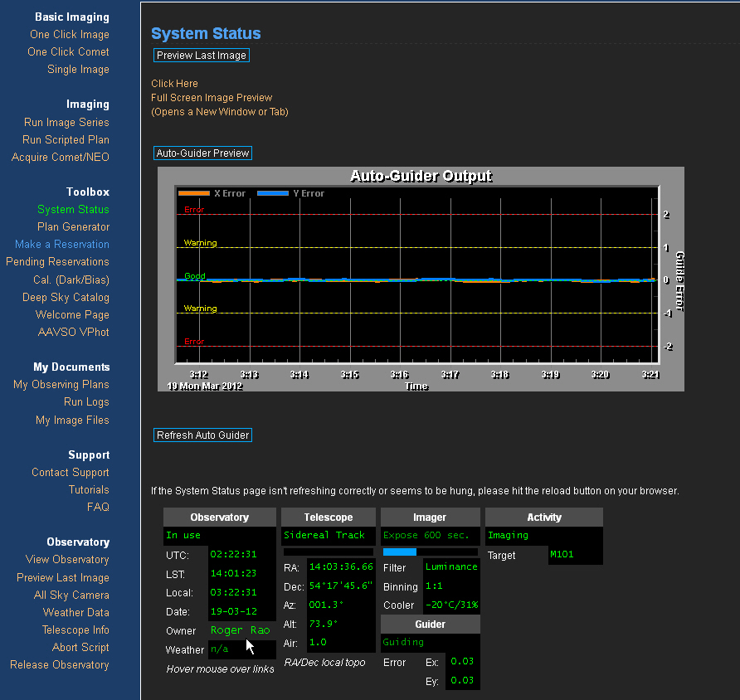Click the Target value M101
This screenshot has width=740, height=700.
562,554
